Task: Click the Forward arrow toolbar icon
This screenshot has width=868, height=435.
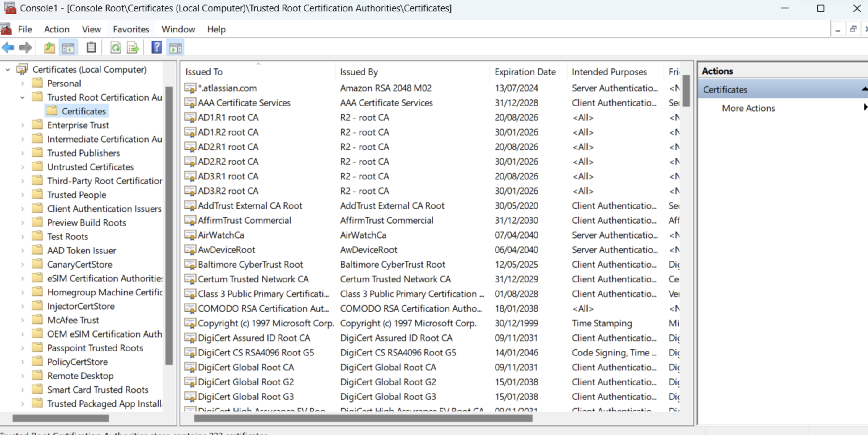Action: (x=26, y=48)
